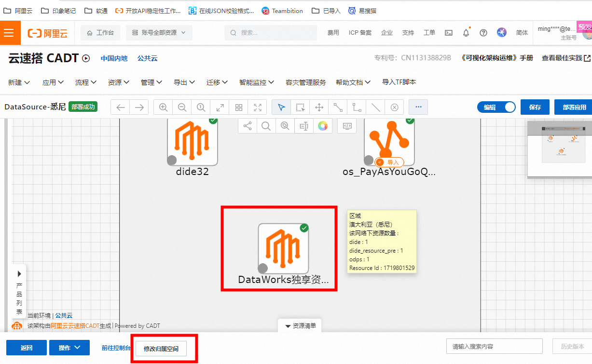This screenshot has height=364, width=592.
Task: Expand the 资源清单 panel
Action: pyautogui.click(x=300, y=326)
